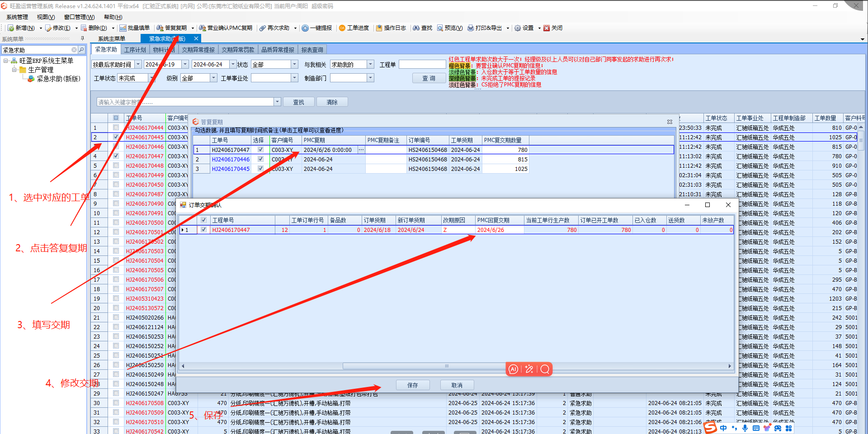Click 再次求助 paperclip icon
This screenshot has width=868, height=434.
pyautogui.click(x=263, y=28)
